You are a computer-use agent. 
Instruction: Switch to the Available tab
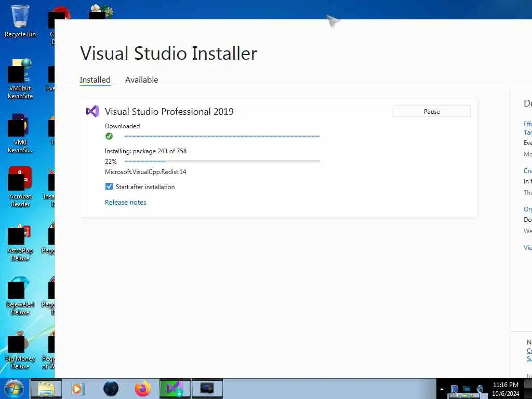pos(141,79)
